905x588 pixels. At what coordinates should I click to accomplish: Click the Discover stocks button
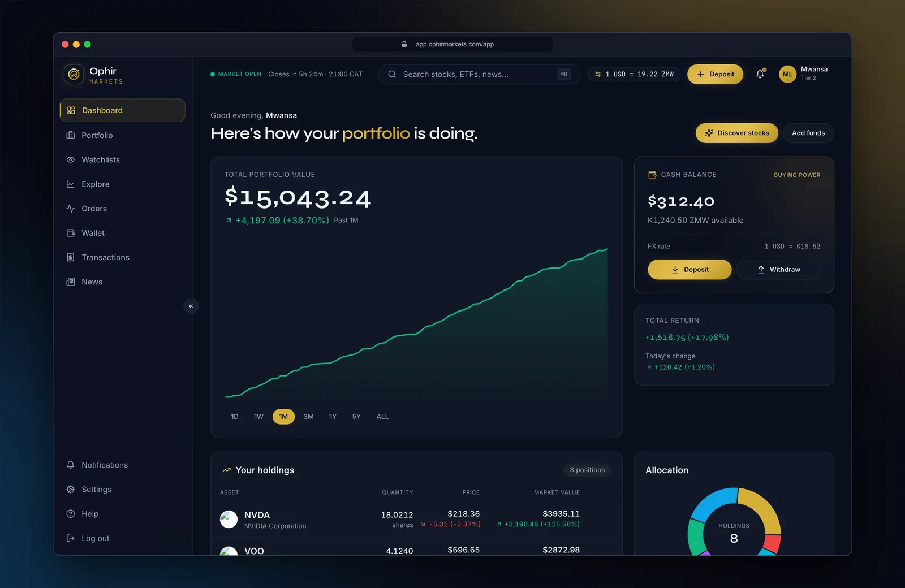737,133
